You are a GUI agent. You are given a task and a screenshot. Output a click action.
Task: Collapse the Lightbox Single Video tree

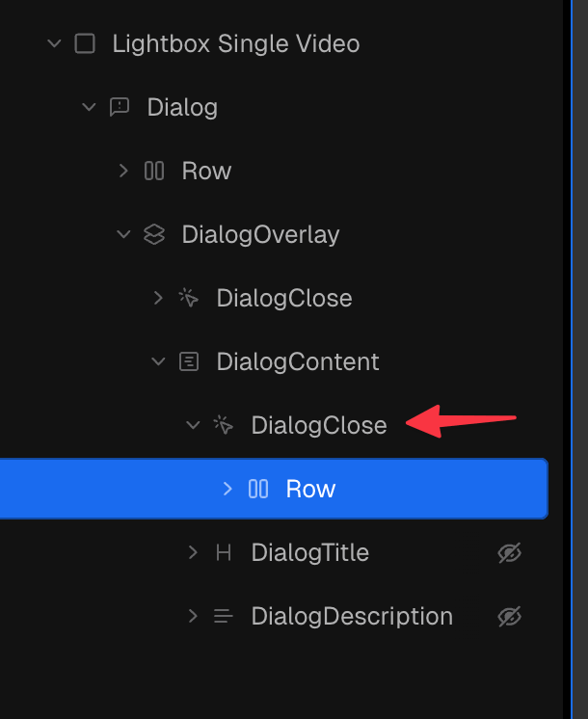pyautogui.click(x=54, y=44)
